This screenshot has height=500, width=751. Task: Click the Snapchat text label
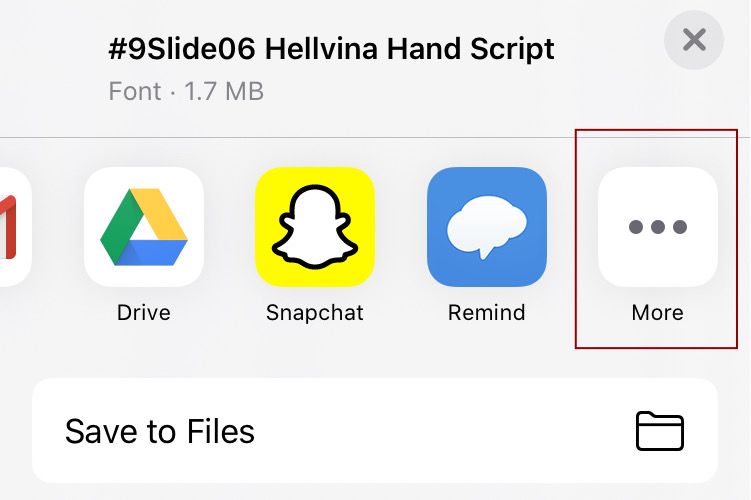tap(315, 313)
